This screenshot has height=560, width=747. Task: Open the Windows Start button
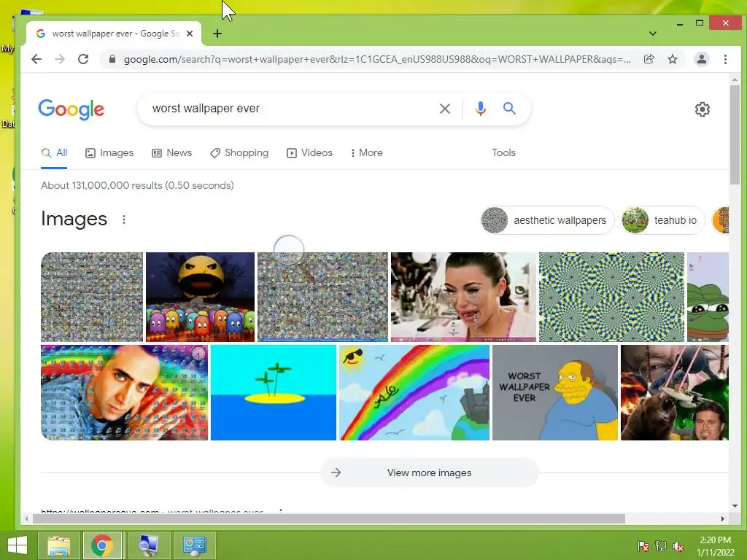18,545
